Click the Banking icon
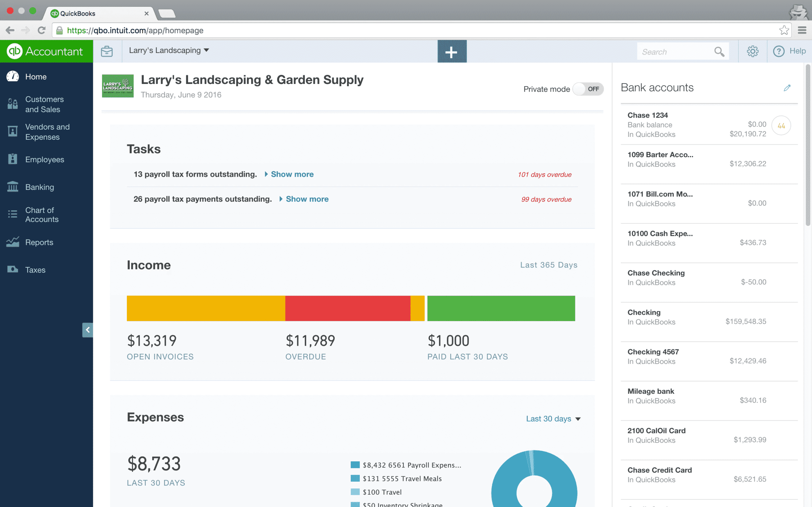Screen dimensions: 812x507 tap(13, 187)
